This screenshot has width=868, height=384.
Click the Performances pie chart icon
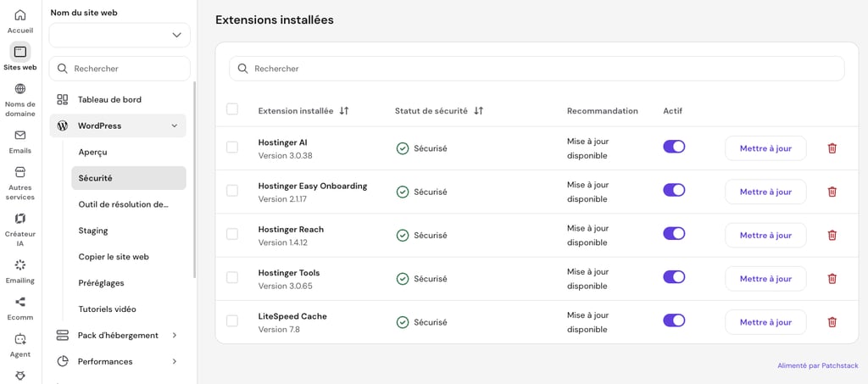click(63, 361)
